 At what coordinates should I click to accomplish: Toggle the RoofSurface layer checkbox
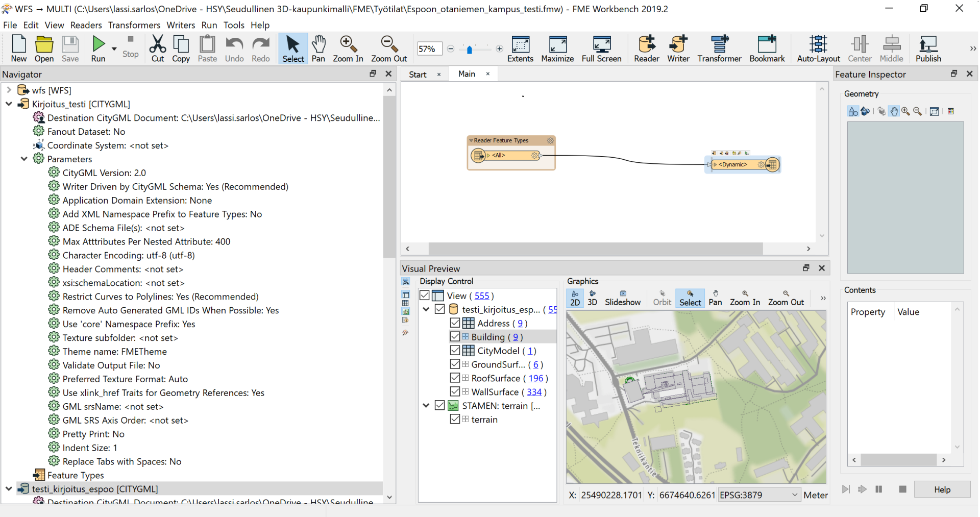[x=455, y=378]
